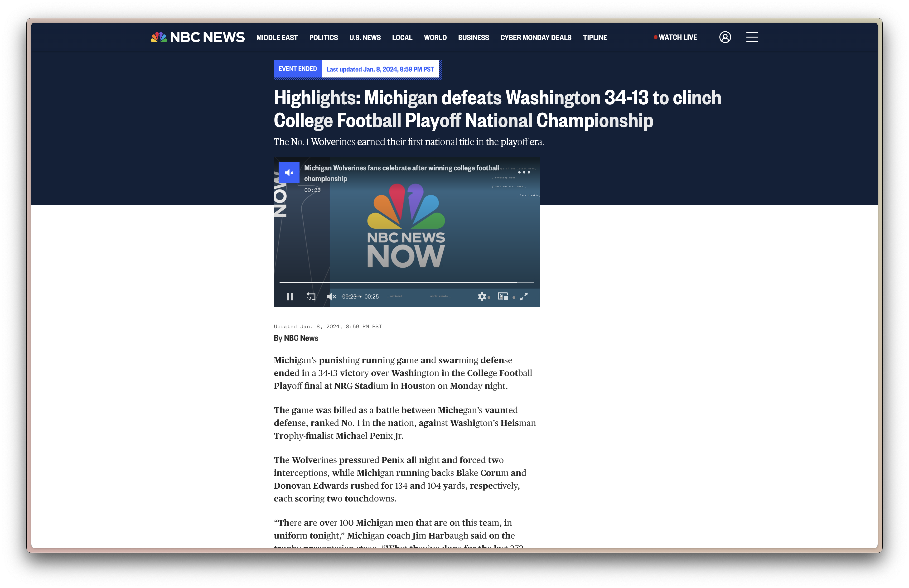Open Cyber Monday Deals link
The image size is (909, 588).
pyautogui.click(x=536, y=37)
